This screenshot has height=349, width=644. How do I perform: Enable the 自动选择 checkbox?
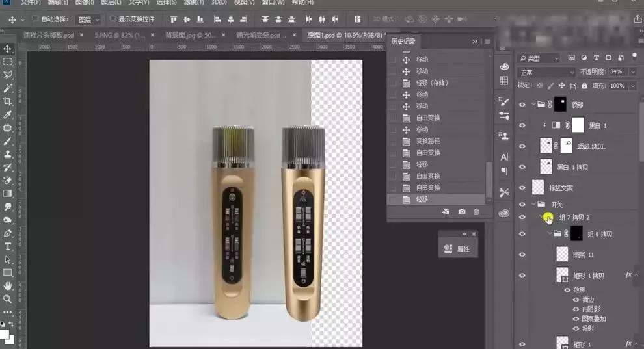pyautogui.click(x=35, y=18)
